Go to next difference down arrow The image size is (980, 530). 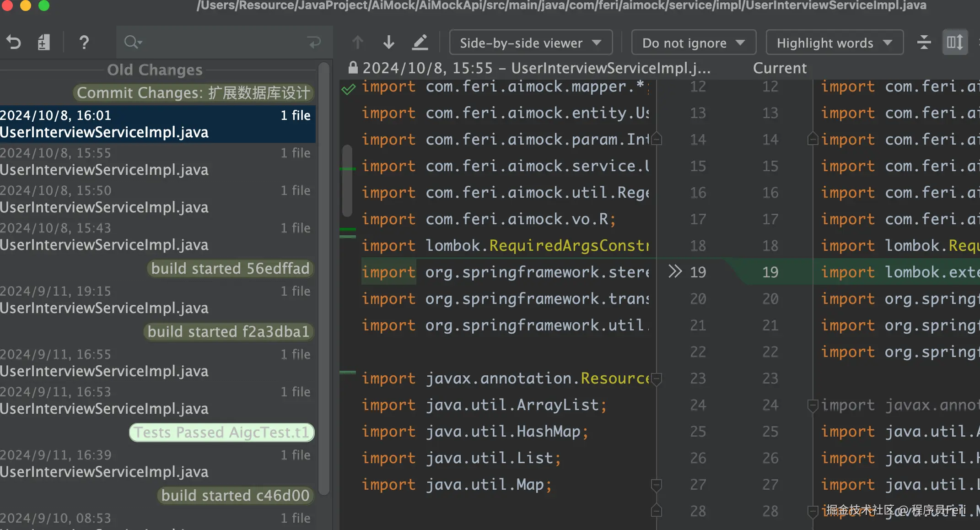pos(388,43)
